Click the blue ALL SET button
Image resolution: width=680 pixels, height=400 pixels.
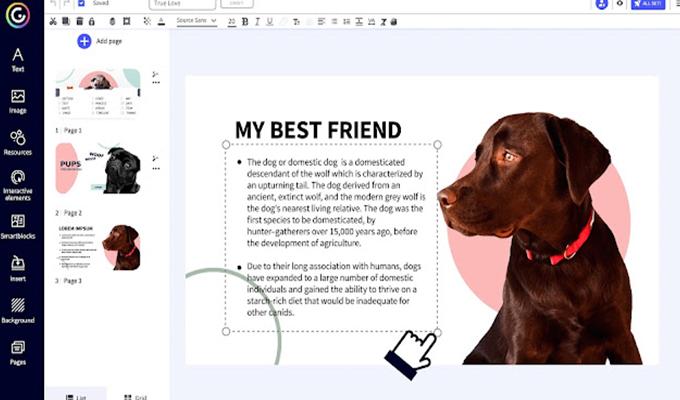pyautogui.click(x=648, y=4)
